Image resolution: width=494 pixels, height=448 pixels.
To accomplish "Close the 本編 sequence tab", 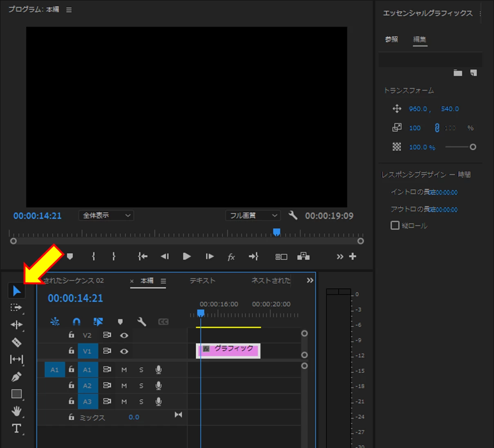I will pos(132,281).
